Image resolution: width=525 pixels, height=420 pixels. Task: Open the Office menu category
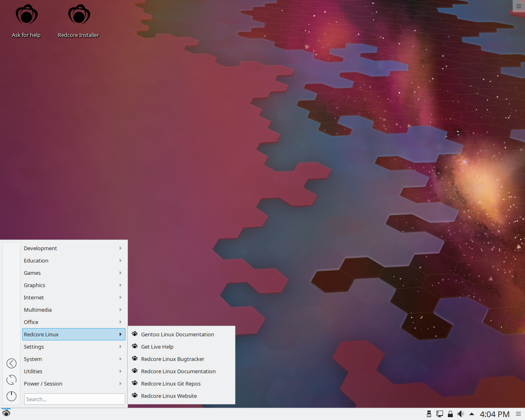74,322
